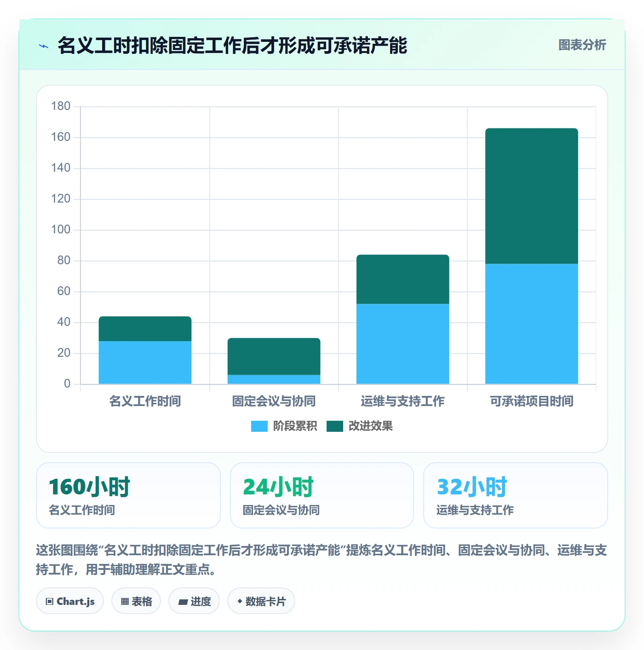Click the dark green segment of the 运维与支持工作 bar
This screenshot has height=650, width=644.
(403, 279)
